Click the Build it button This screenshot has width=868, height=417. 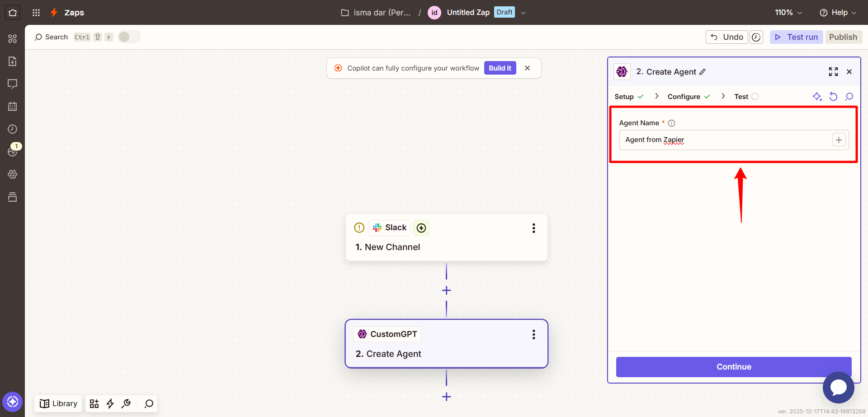[500, 68]
